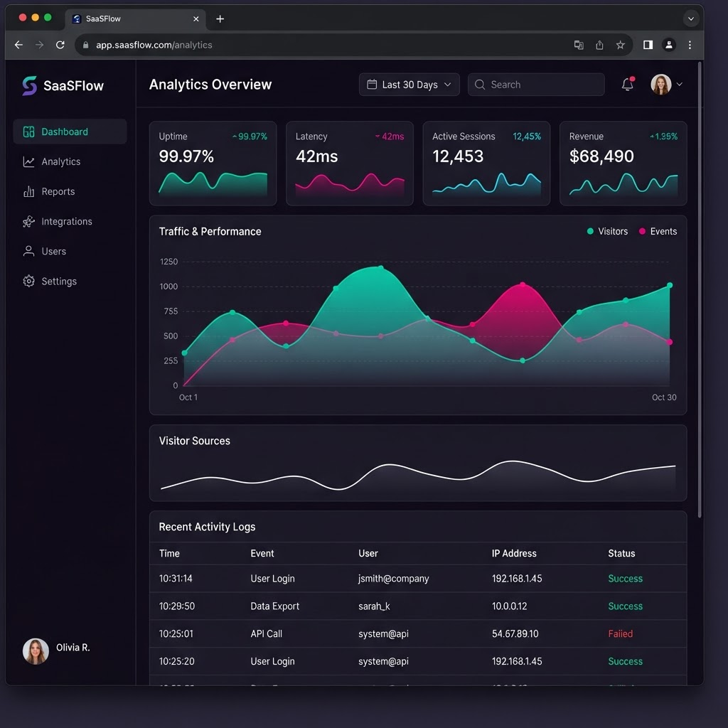The image size is (728, 728).
Task: Go to Reports in the sidebar
Action: [x=58, y=191]
